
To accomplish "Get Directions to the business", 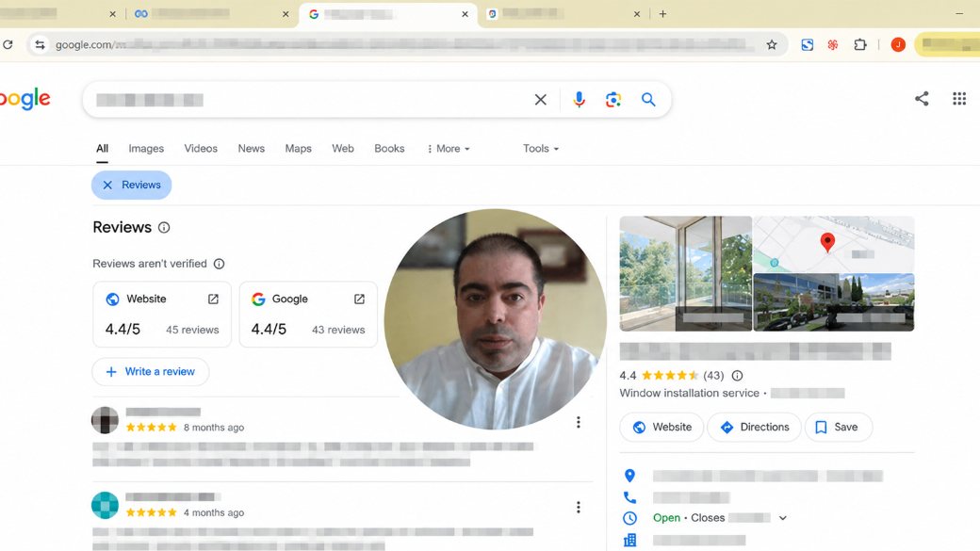I will point(755,428).
